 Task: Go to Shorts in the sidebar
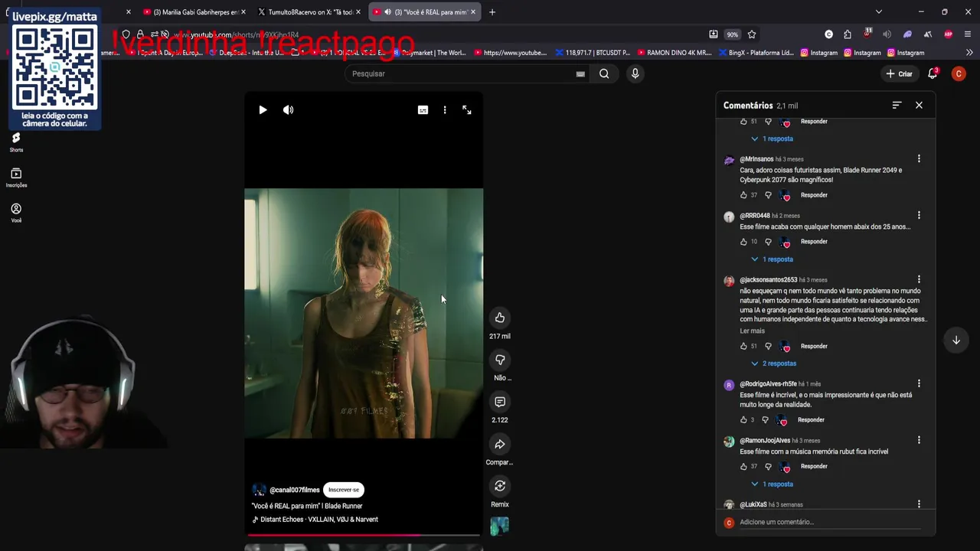pyautogui.click(x=16, y=142)
